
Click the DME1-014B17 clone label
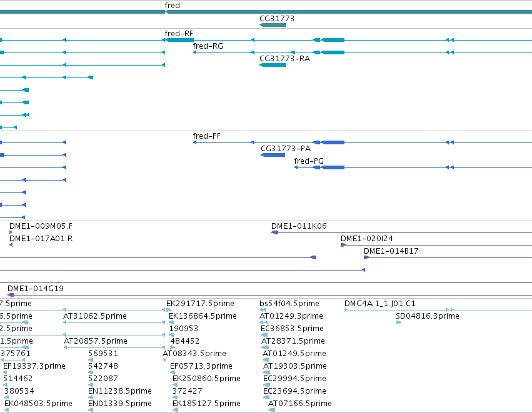pos(391,251)
